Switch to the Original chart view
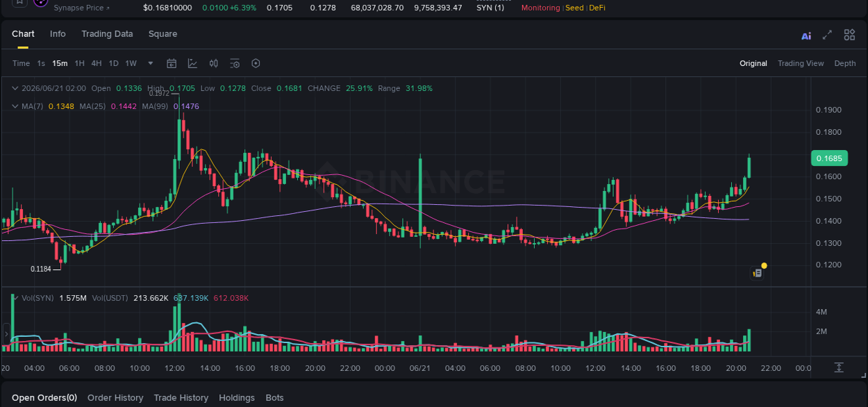The height and width of the screenshot is (407, 868). coord(753,63)
